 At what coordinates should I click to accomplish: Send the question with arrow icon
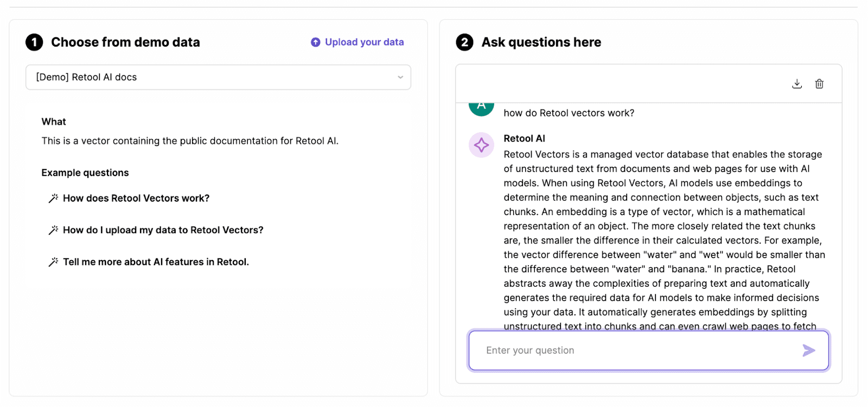pyautogui.click(x=808, y=351)
